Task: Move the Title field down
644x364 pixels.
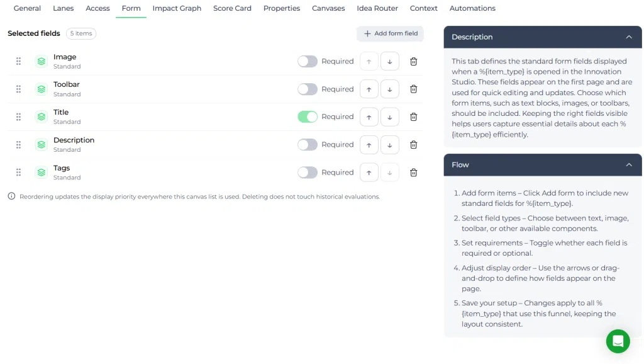Action: 390,117
